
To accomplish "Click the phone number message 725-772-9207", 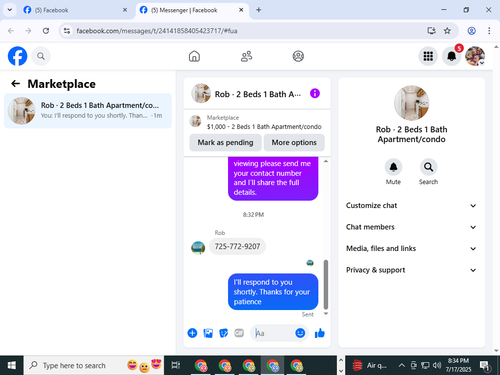I will click(237, 247).
